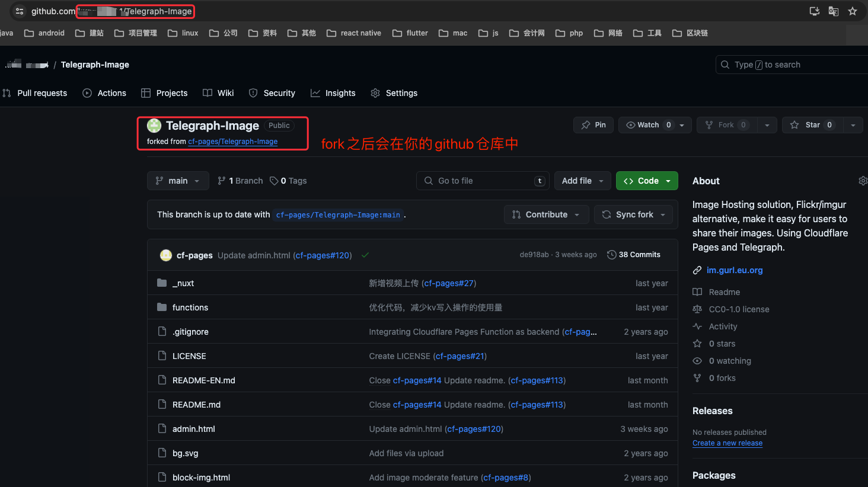Click the site information icon in address bar

20,11
